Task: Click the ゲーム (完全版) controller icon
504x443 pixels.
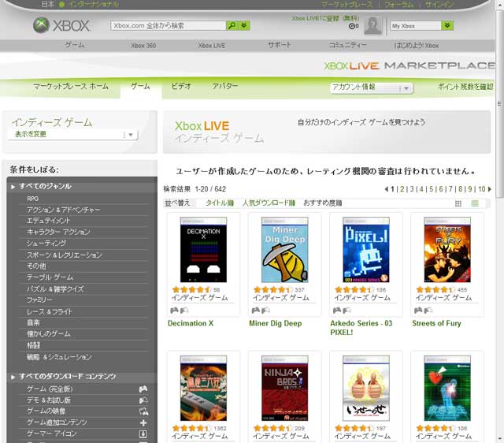Action: click(x=143, y=389)
